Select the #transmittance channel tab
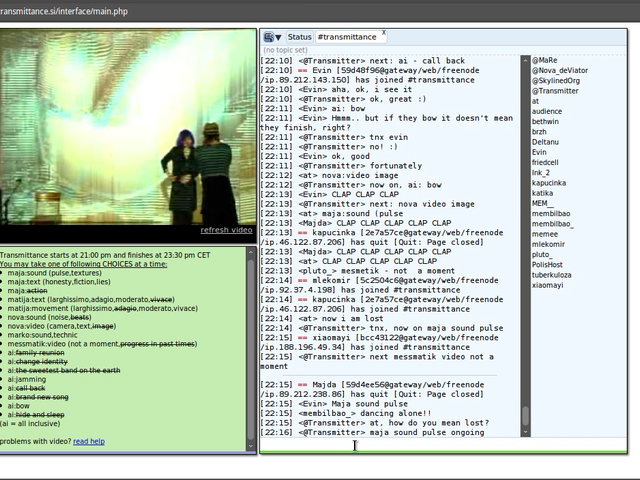 347,37
